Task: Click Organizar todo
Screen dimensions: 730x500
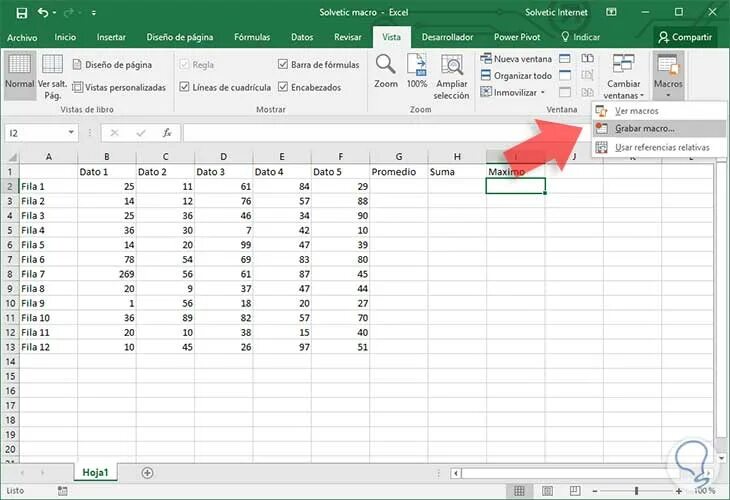Action: click(x=516, y=75)
